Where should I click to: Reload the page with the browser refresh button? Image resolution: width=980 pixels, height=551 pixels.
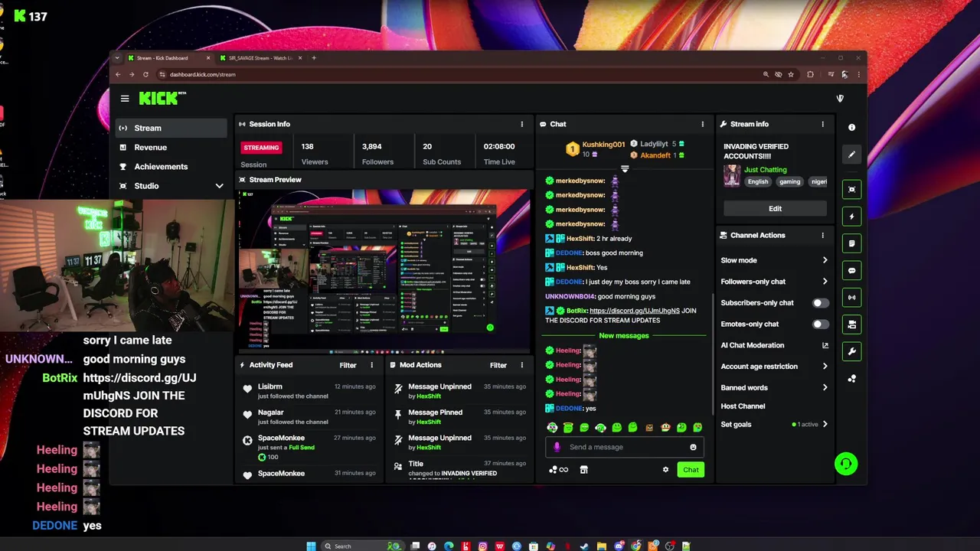pyautogui.click(x=145, y=74)
